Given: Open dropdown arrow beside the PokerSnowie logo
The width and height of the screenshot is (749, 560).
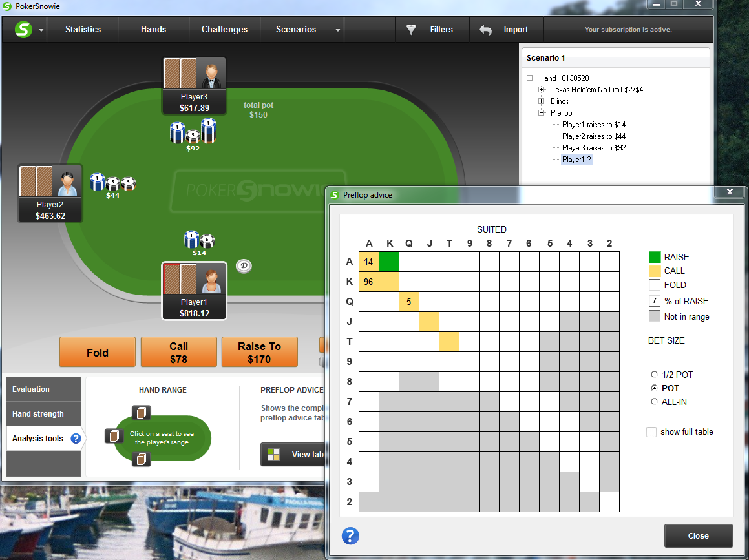Looking at the screenshot, I should 41,30.
